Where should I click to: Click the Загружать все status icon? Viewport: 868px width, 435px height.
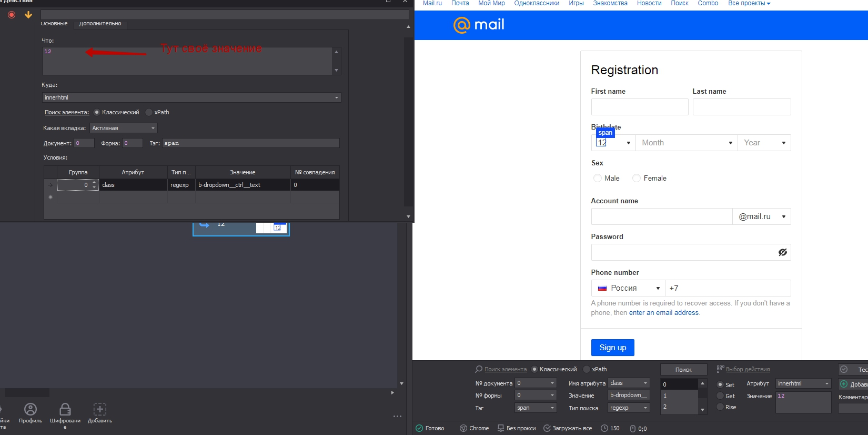pos(547,428)
